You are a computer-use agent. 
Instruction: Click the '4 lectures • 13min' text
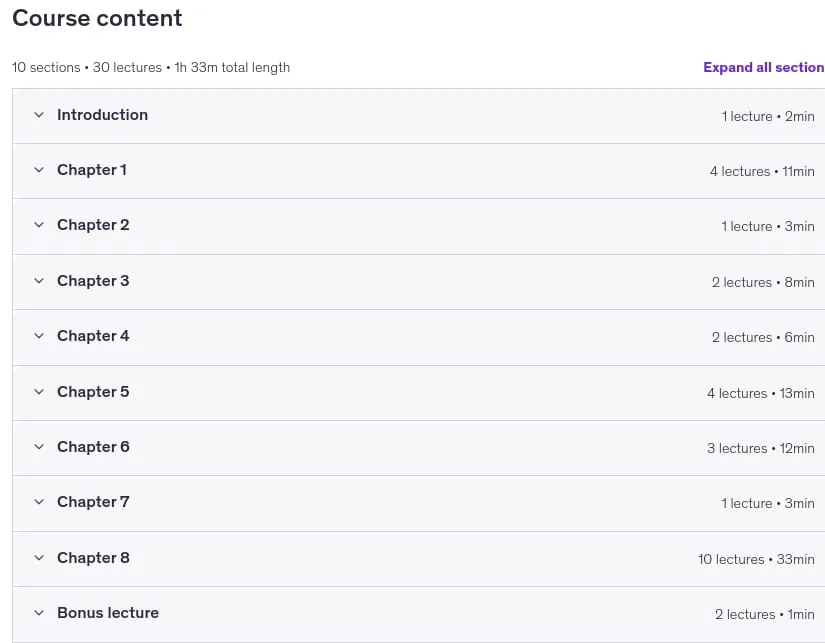pos(761,393)
